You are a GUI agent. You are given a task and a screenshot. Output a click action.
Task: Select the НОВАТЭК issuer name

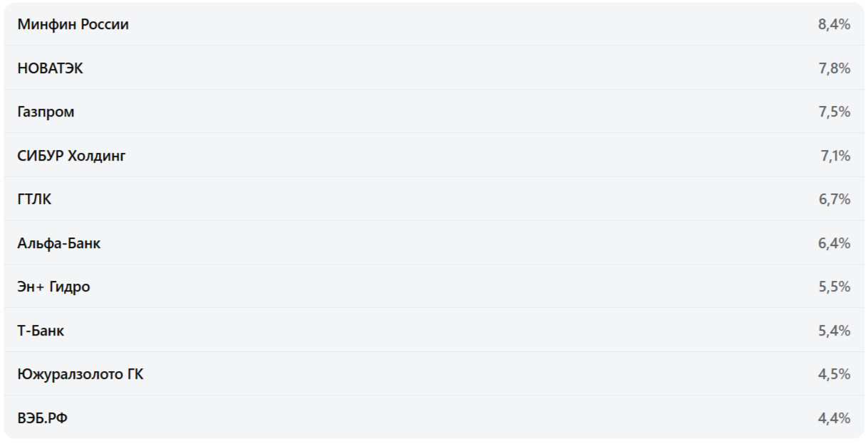[50, 68]
